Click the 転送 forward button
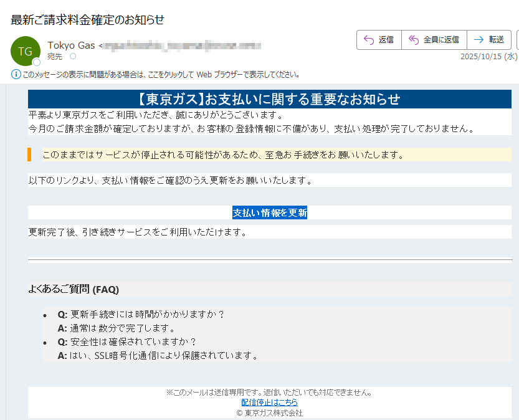 tap(489, 39)
